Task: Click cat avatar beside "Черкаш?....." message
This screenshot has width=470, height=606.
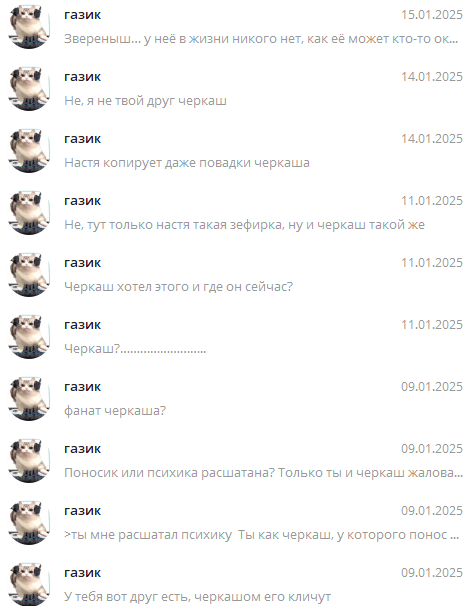Action: coord(29,337)
